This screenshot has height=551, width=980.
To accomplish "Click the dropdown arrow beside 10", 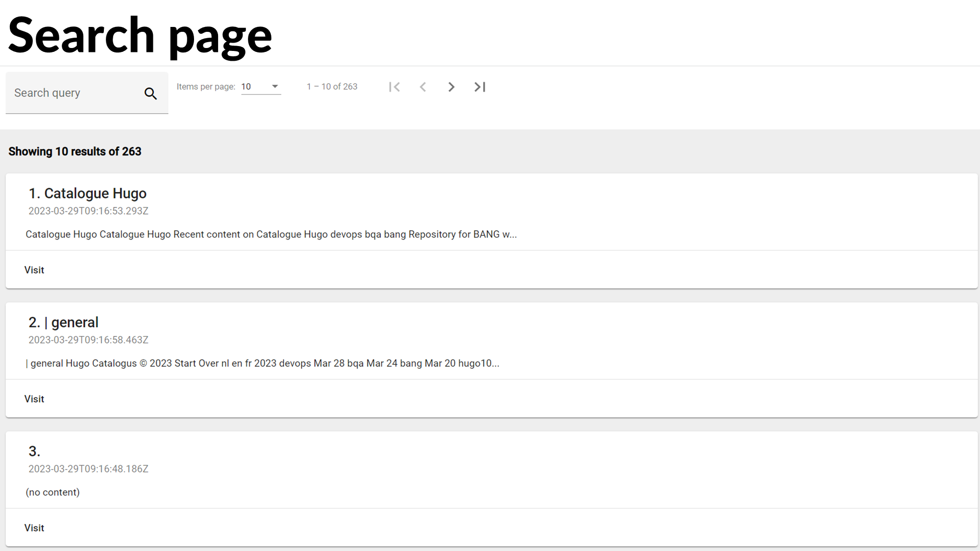I will tap(275, 87).
